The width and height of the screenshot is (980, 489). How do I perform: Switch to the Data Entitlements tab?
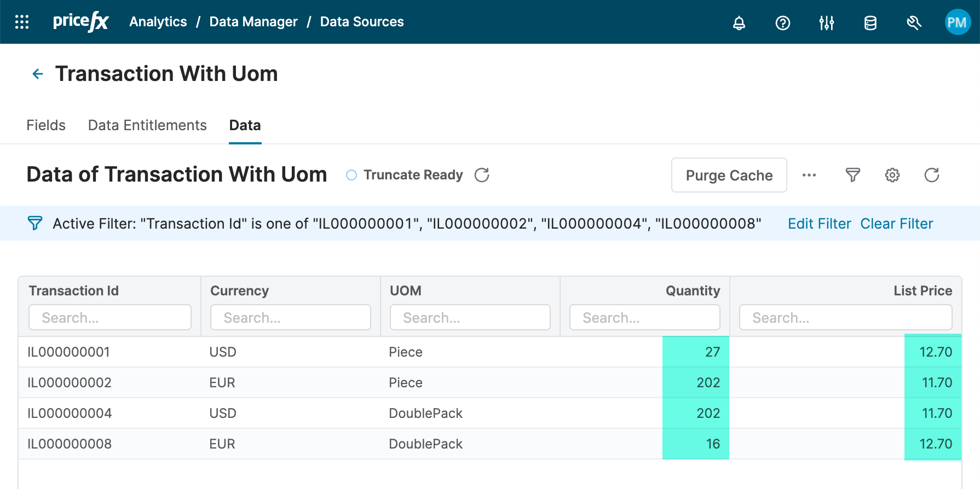[x=147, y=125]
